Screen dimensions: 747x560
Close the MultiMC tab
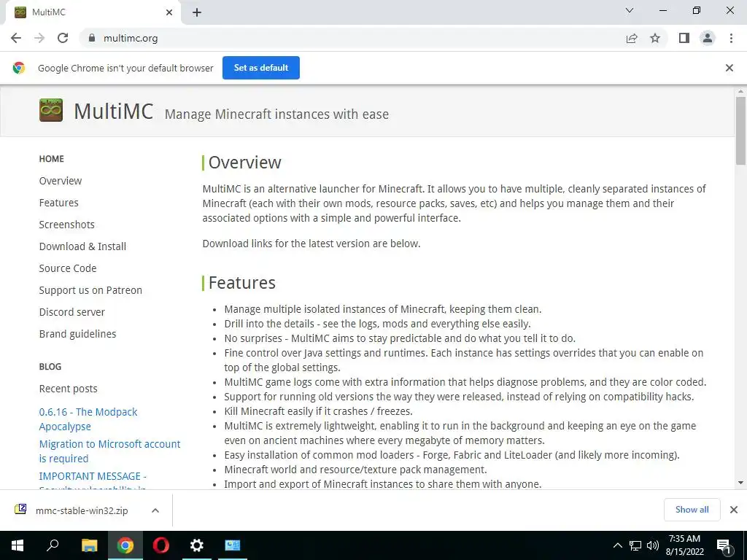tap(169, 12)
